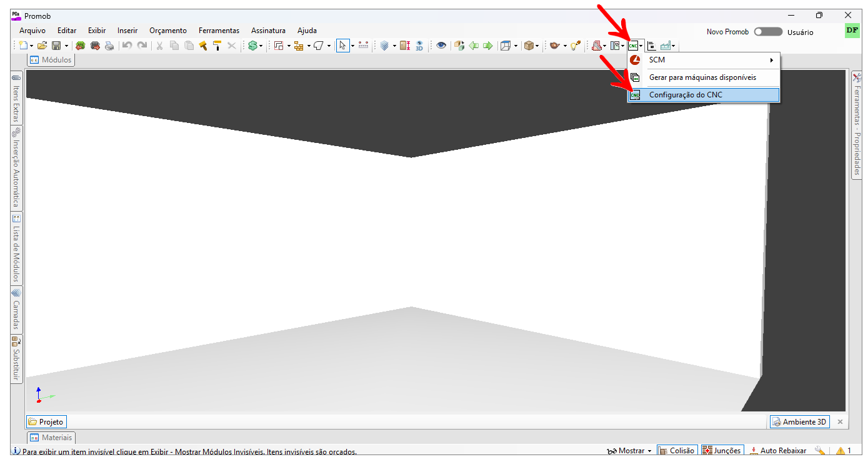The image size is (868, 462).
Task: Open the Módulos tab
Action: tap(51, 60)
